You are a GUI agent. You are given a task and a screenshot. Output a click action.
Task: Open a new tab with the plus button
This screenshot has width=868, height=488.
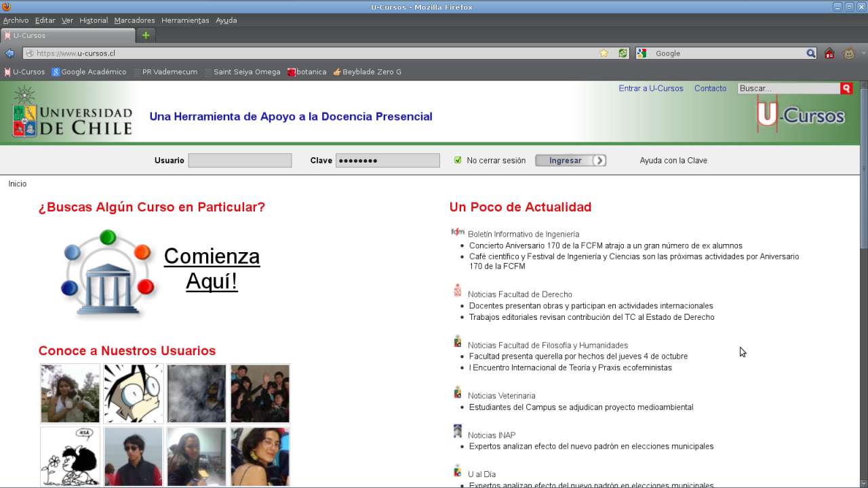click(x=145, y=35)
